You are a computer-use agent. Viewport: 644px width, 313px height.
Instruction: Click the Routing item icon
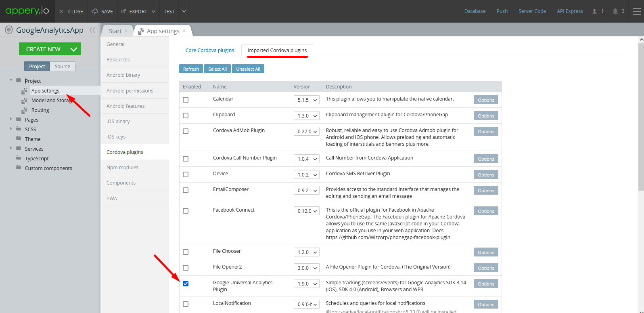click(x=24, y=110)
